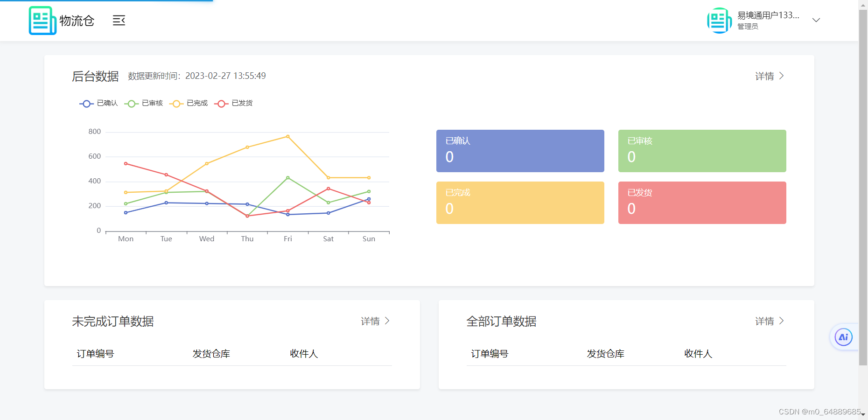The height and width of the screenshot is (420, 868).
Task: Click the username 易境通用户133...
Action: tap(768, 15)
